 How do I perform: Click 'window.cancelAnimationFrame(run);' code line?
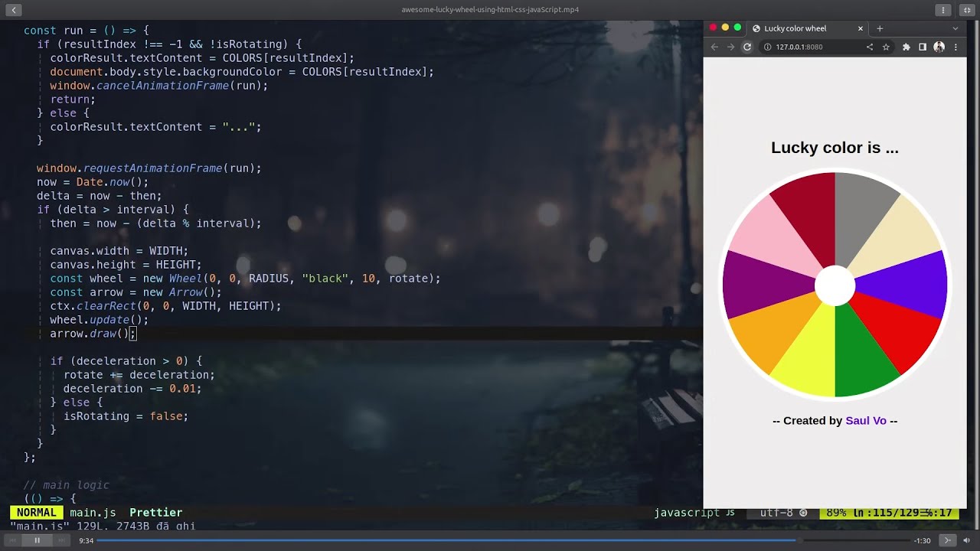159,86
